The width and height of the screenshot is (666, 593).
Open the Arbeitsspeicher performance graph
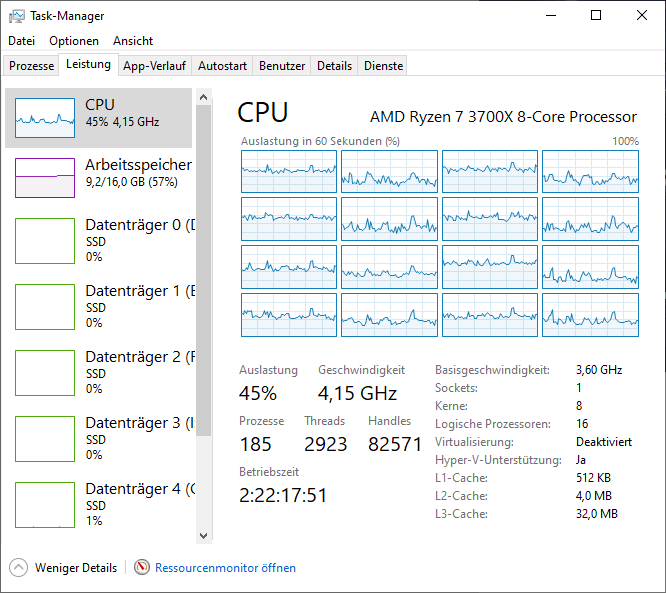coord(45,178)
